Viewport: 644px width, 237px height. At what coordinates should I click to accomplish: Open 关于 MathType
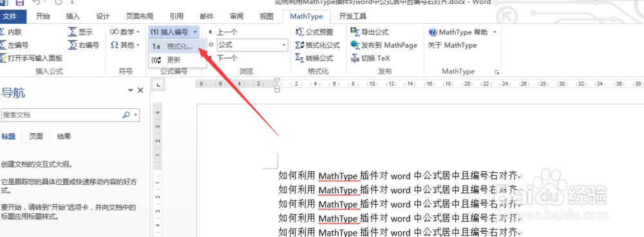[x=452, y=45]
